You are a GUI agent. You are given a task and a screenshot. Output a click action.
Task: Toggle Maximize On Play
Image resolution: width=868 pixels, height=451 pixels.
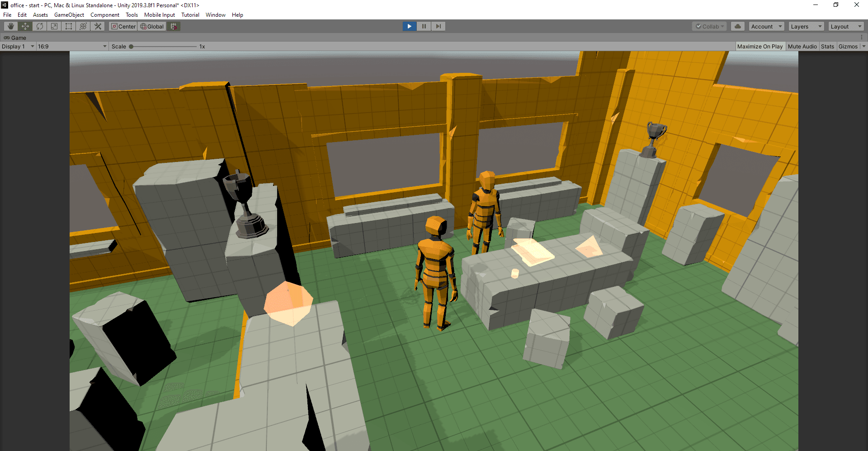point(759,46)
